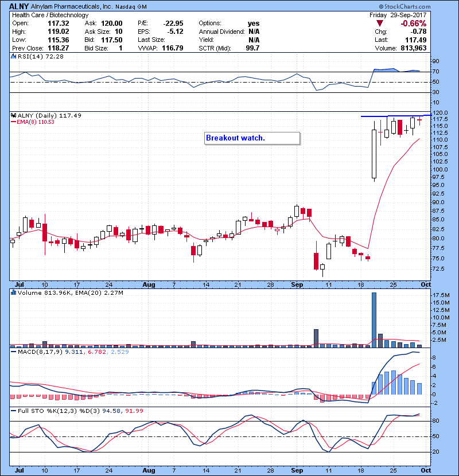The image size is (459, 476).
Task: Click the red EMA(8) legend dash
Action: click(13, 122)
